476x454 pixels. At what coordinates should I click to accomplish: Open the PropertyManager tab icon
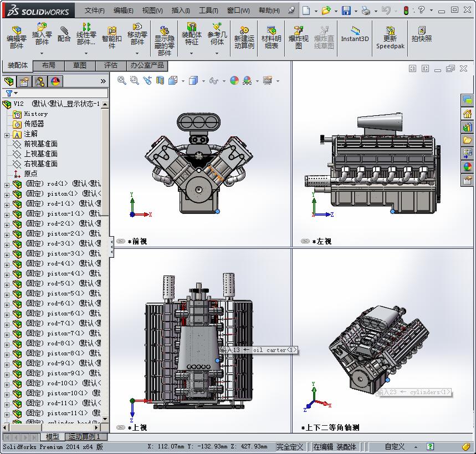(x=24, y=81)
